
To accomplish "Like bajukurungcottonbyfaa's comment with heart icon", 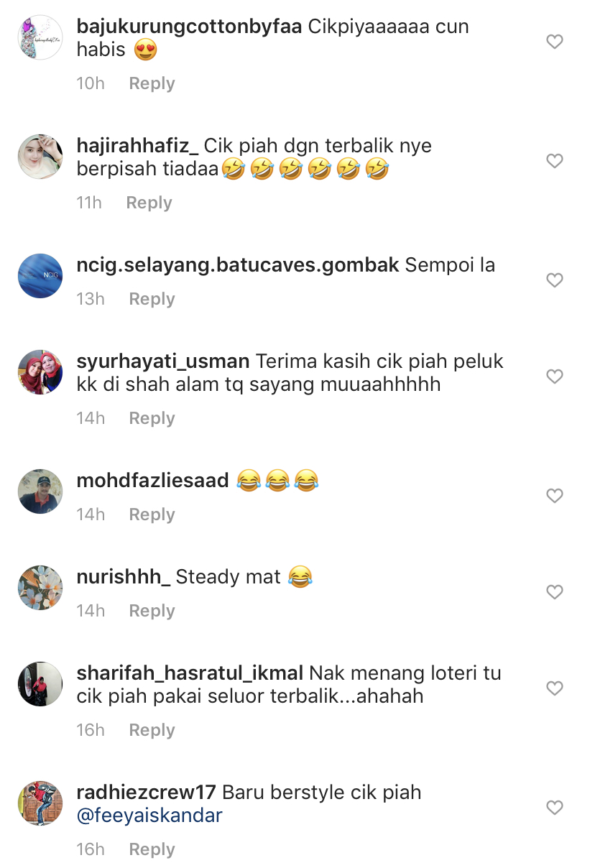I will point(554,42).
